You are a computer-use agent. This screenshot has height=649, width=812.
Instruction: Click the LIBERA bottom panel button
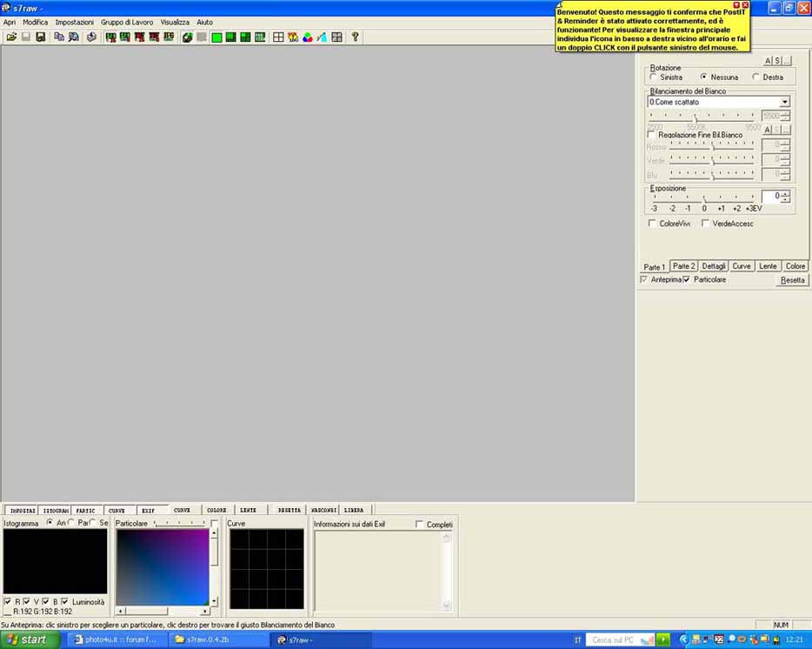[354, 511]
